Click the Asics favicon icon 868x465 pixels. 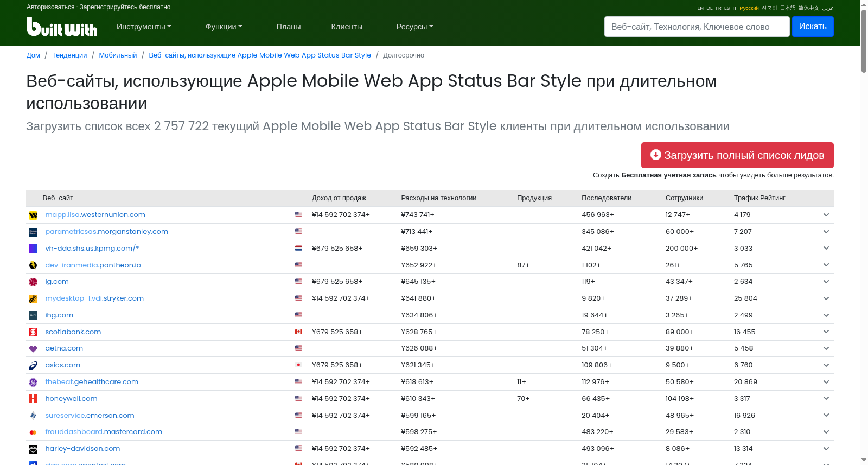pyautogui.click(x=33, y=366)
